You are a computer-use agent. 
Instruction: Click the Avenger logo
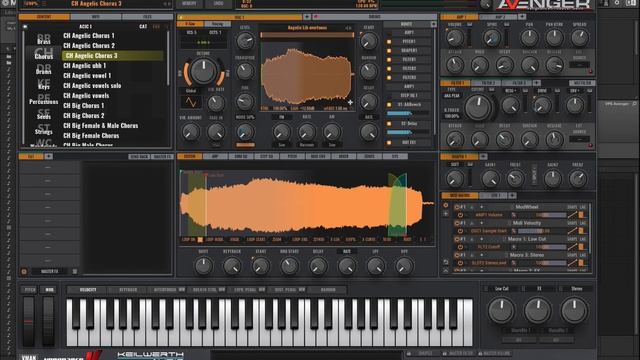click(x=544, y=4)
